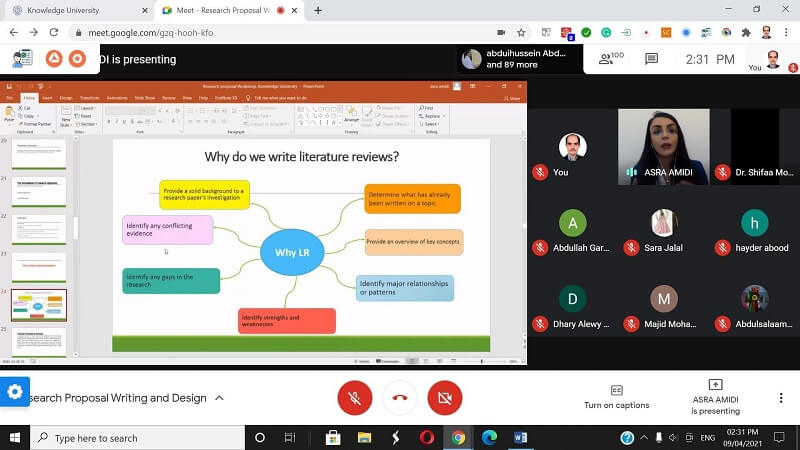Show the participants list of 100 people

(x=611, y=58)
